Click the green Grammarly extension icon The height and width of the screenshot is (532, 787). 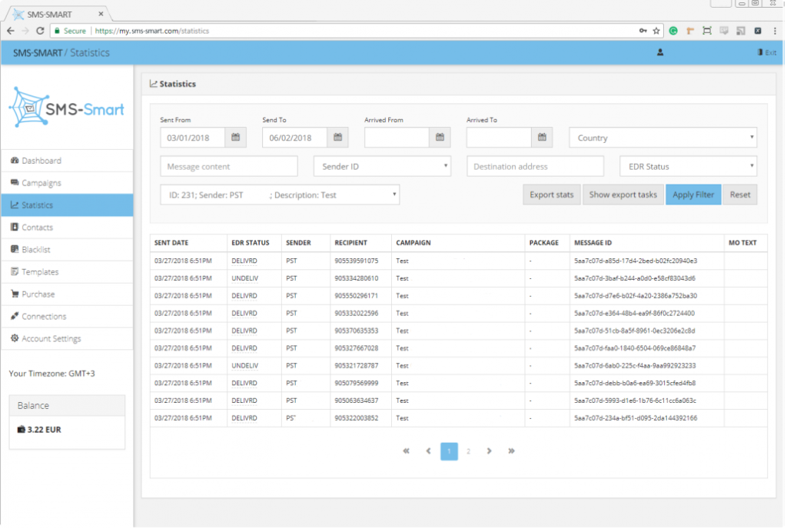tap(673, 31)
